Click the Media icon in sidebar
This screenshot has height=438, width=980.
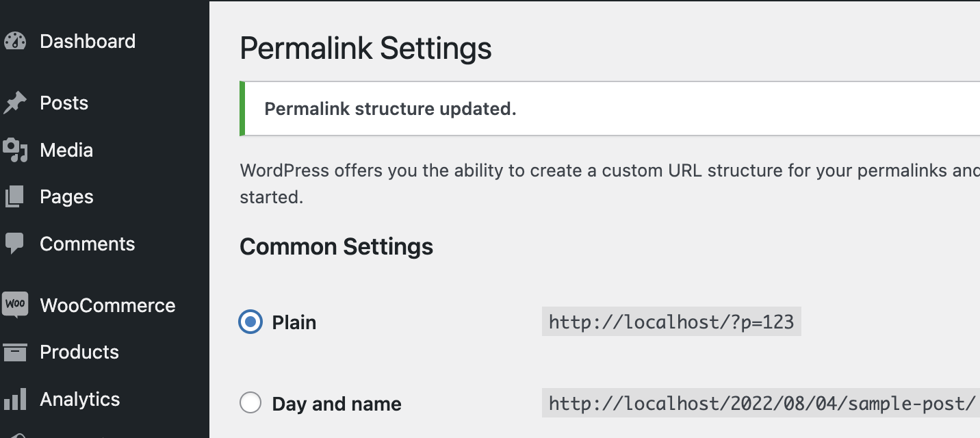(x=15, y=151)
